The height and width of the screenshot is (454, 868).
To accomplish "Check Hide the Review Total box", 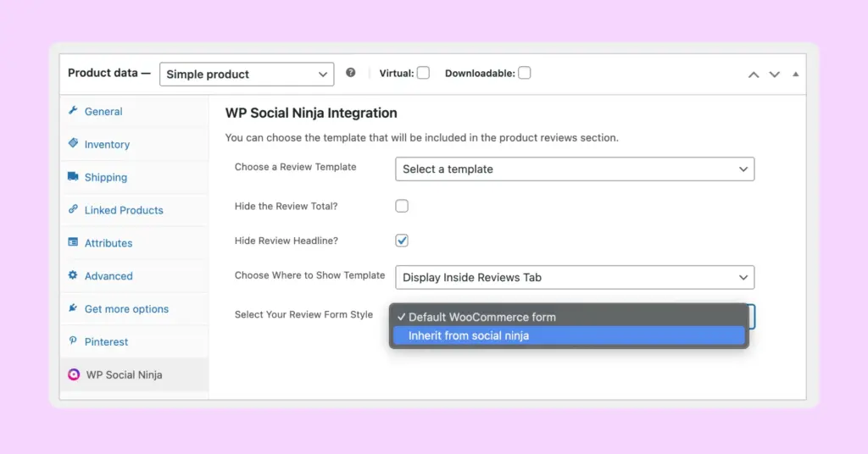I will (x=402, y=206).
